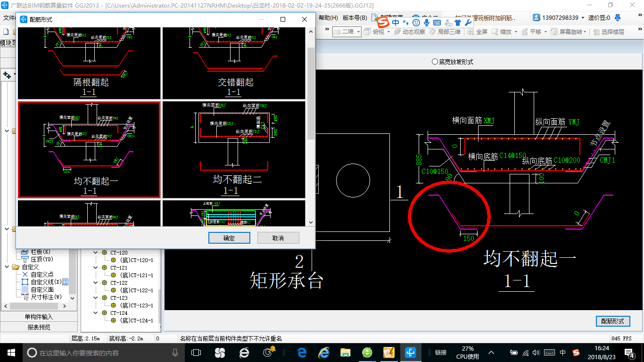Click the 全屏 fullscreen tool
The width and height of the screenshot is (644, 362).
(x=478, y=32)
